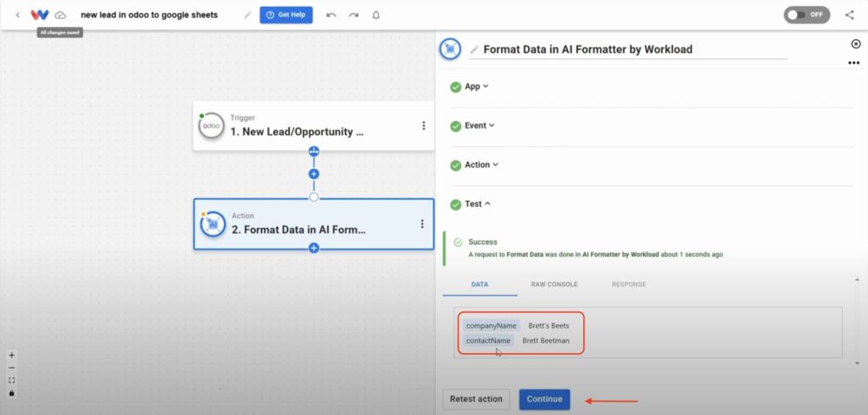Open Trigger step options menu

(x=424, y=125)
